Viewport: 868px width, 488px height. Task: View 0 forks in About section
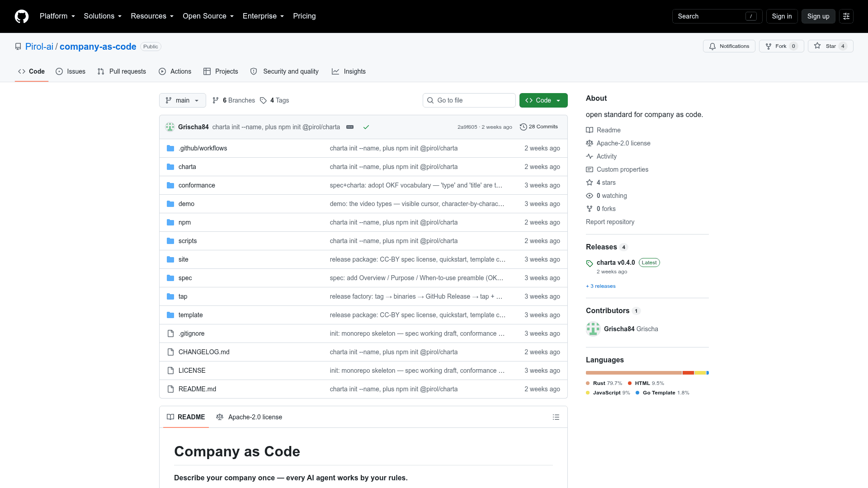(x=601, y=209)
